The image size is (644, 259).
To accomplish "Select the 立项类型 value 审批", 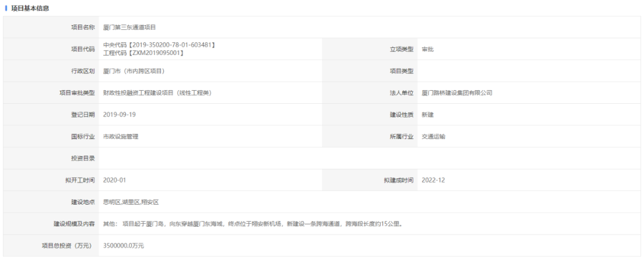I will [428, 49].
